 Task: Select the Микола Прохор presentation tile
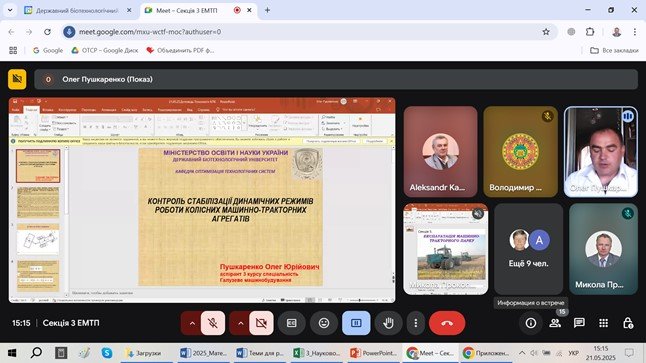click(446, 249)
